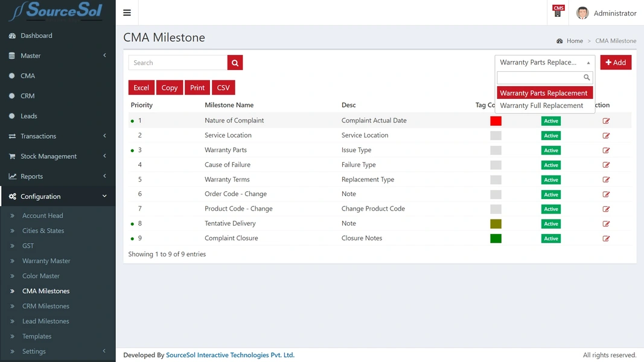Toggle Active status of Cause of Failure
Image resolution: width=644 pixels, height=362 pixels.
click(x=550, y=165)
